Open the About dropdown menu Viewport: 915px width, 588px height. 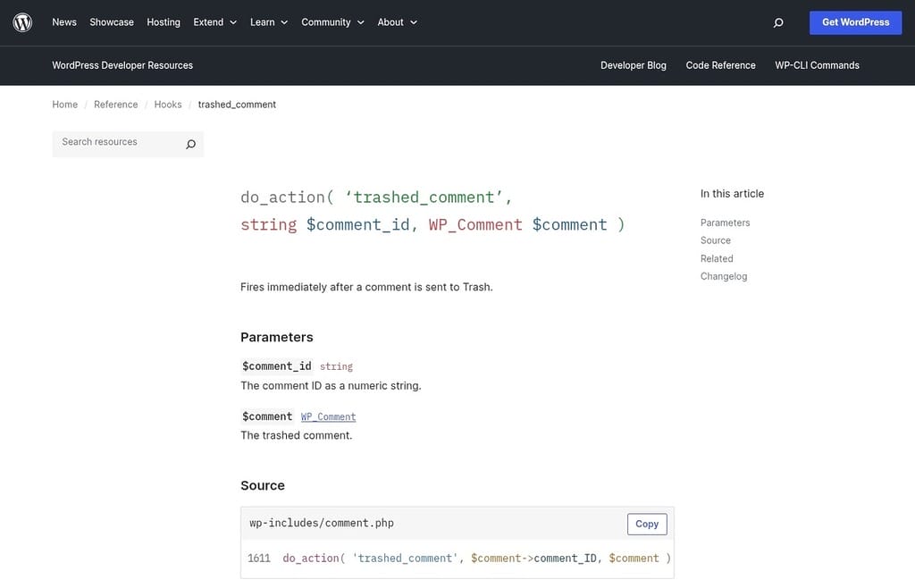point(412,21)
